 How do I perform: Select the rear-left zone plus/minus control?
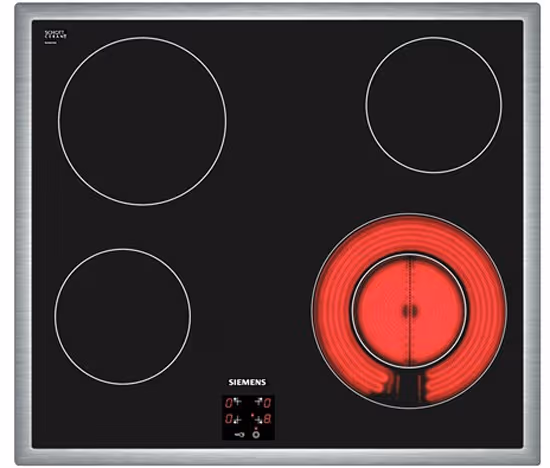237,402
